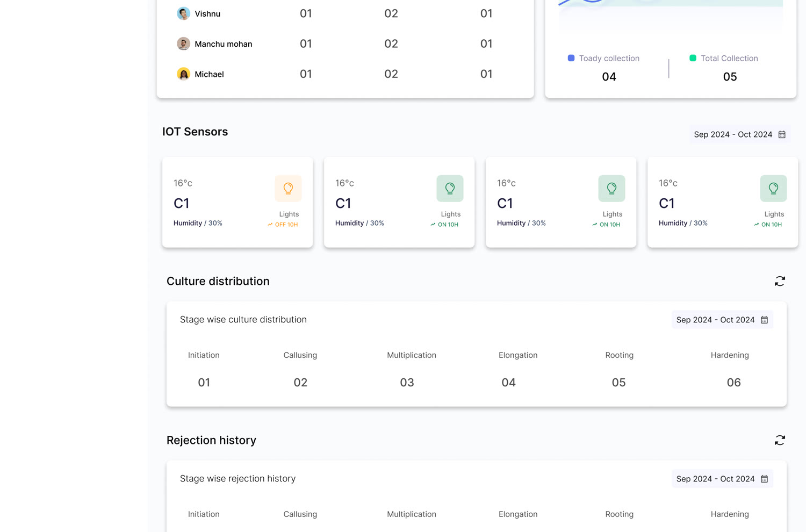This screenshot has height=532, width=806.
Task: Click Michael's avatar picture
Action: coord(183,74)
